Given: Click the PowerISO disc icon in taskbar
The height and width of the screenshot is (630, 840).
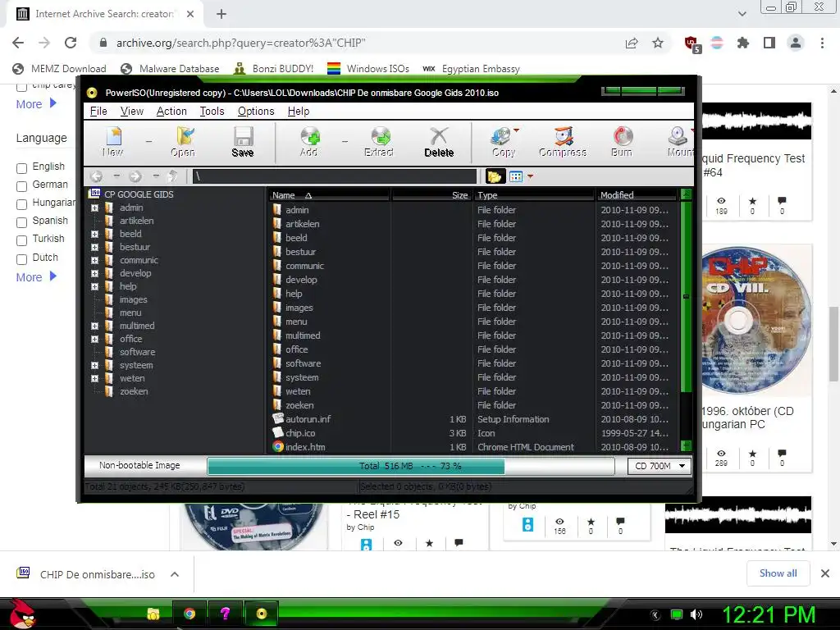Looking at the screenshot, I should [262, 614].
